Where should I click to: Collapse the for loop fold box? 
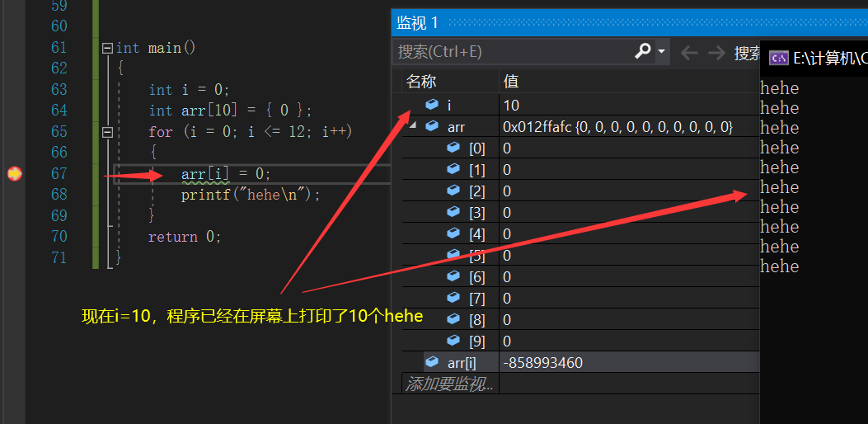[x=107, y=133]
